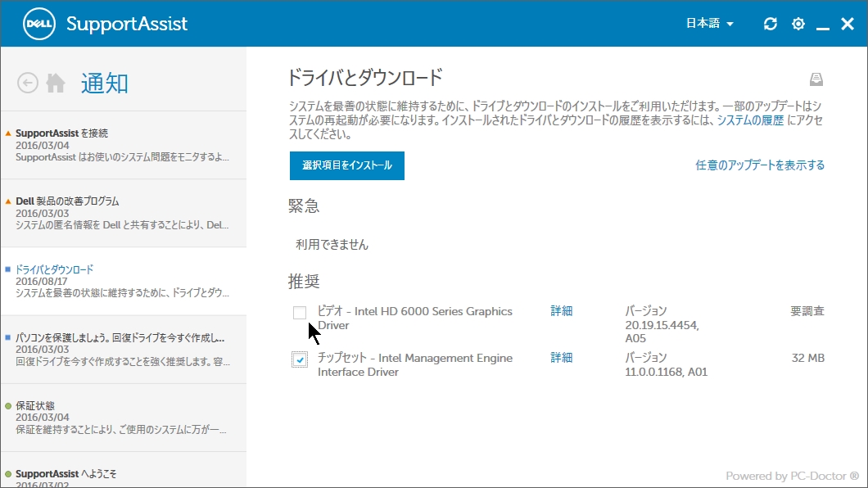Click version 11.0.0.1168, A01 text
The image size is (868, 488).
(x=666, y=372)
